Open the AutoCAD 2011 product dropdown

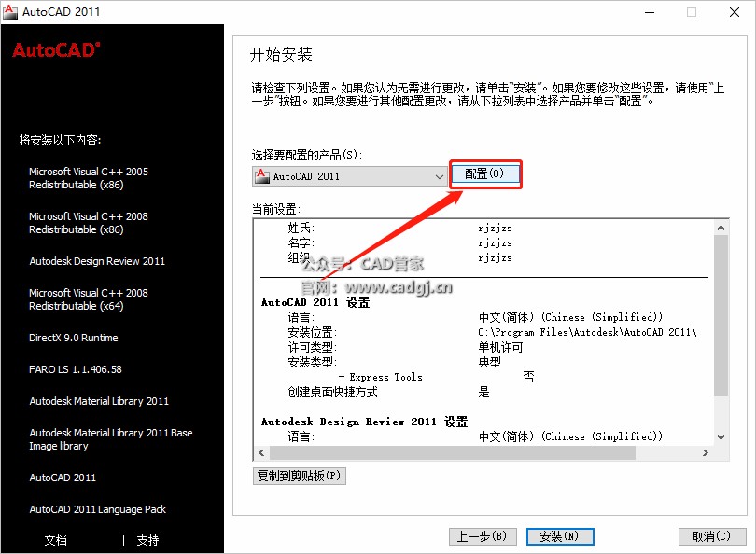(x=350, y=176)
